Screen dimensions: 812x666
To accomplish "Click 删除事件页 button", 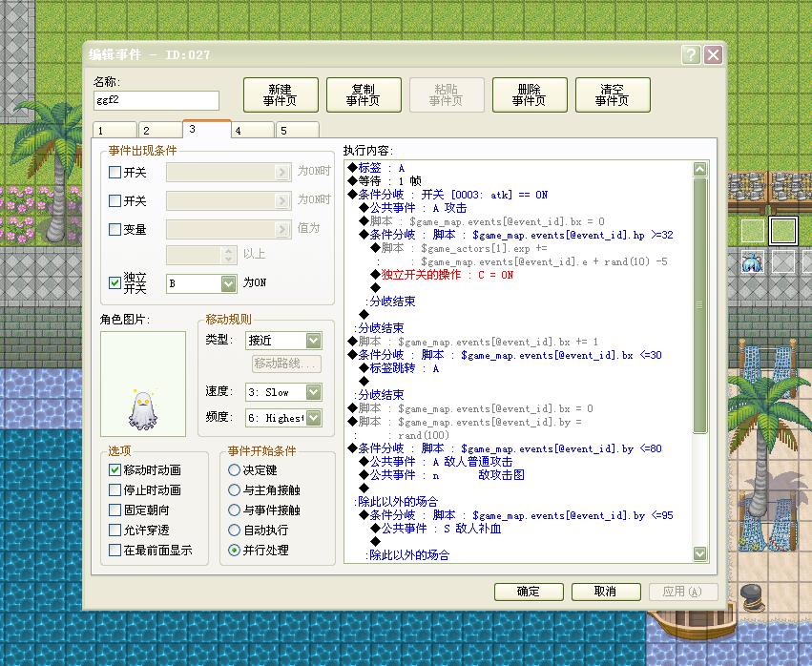I will click(530, 94).
